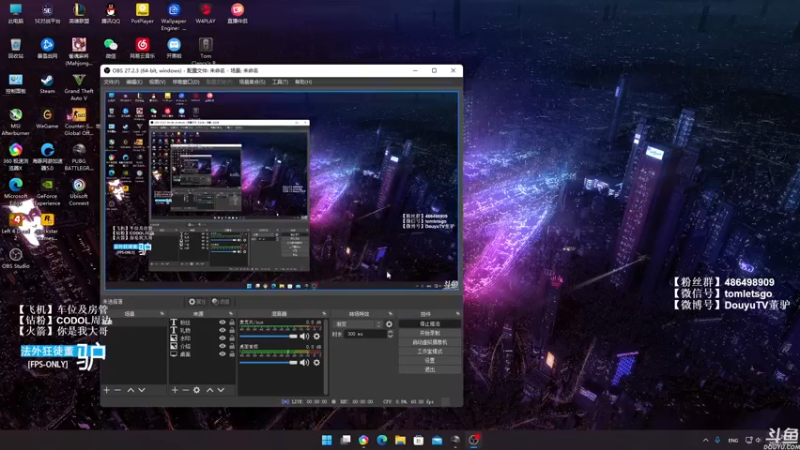Toggle lock for 礼物 source
This screenshot has height=450, width=800.
point(232,330)
